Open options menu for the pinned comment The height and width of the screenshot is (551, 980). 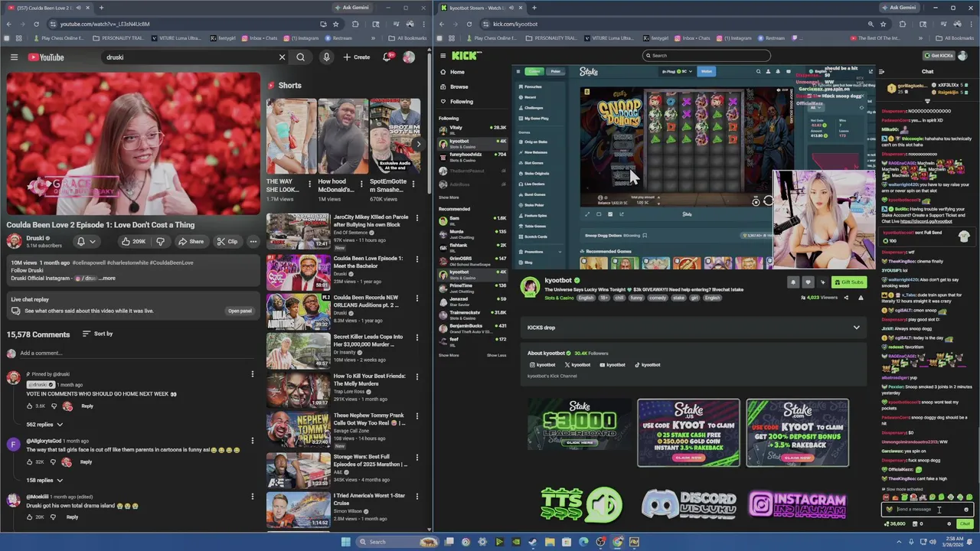point(252,375)
